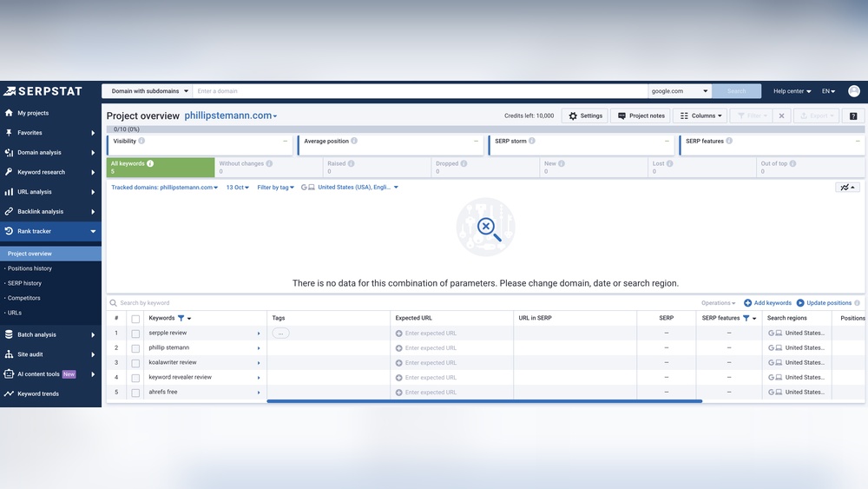Open the Tracked domains dropdown

pyautogui.click(x=164, y=188)
